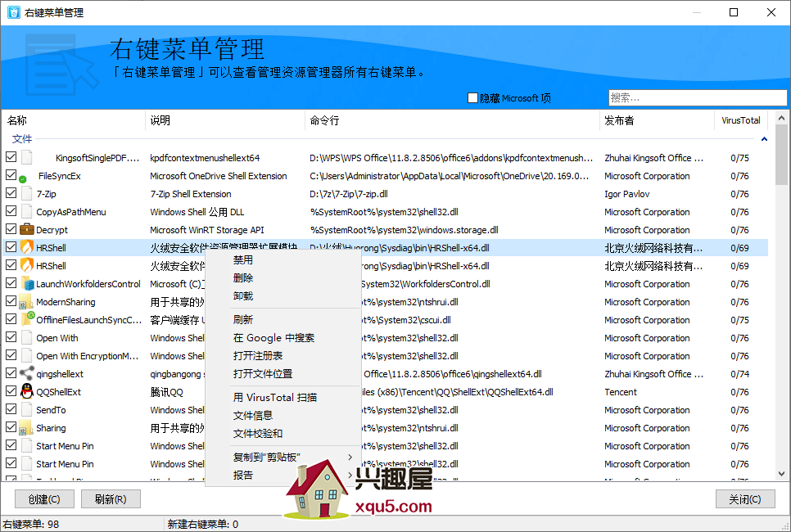
Task: Click the LaunchWorkfoldersControl entry icon
Action: 27,284
